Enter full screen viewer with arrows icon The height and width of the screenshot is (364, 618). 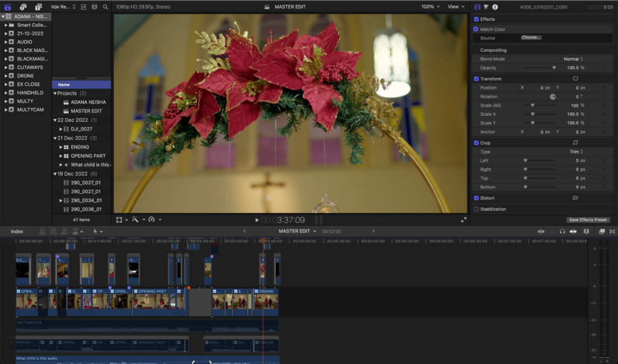pyautogui.click(x=463, y=220)
